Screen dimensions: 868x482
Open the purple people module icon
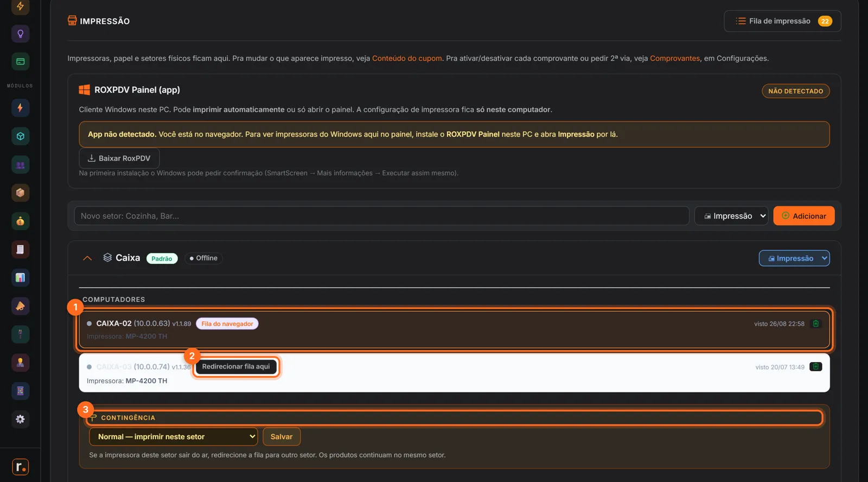point(20,164)
